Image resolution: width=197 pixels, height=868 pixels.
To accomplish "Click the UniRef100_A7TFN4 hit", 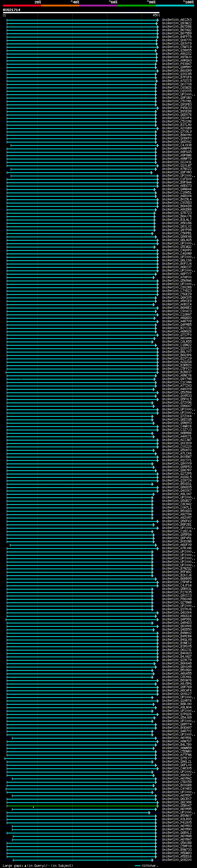I will (x=176, y=755).
